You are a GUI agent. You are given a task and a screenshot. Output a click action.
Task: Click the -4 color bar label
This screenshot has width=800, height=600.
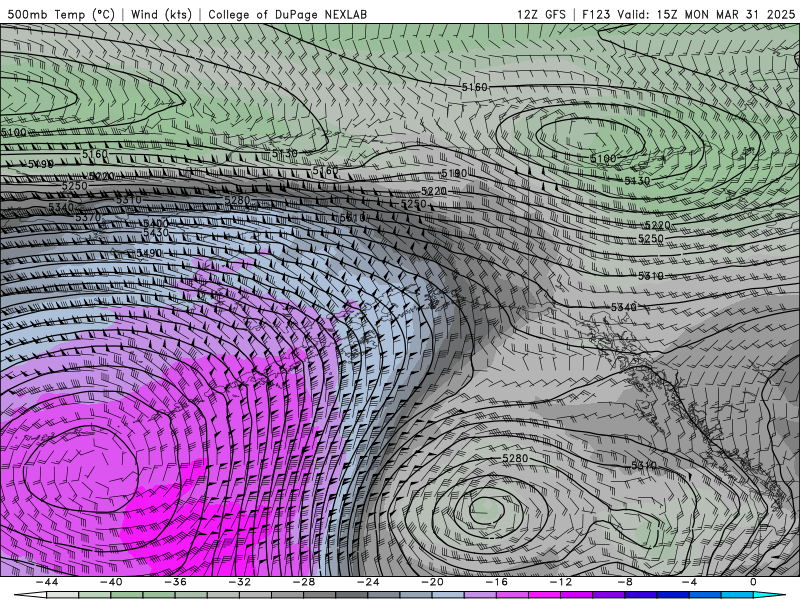tap(690, 582)
